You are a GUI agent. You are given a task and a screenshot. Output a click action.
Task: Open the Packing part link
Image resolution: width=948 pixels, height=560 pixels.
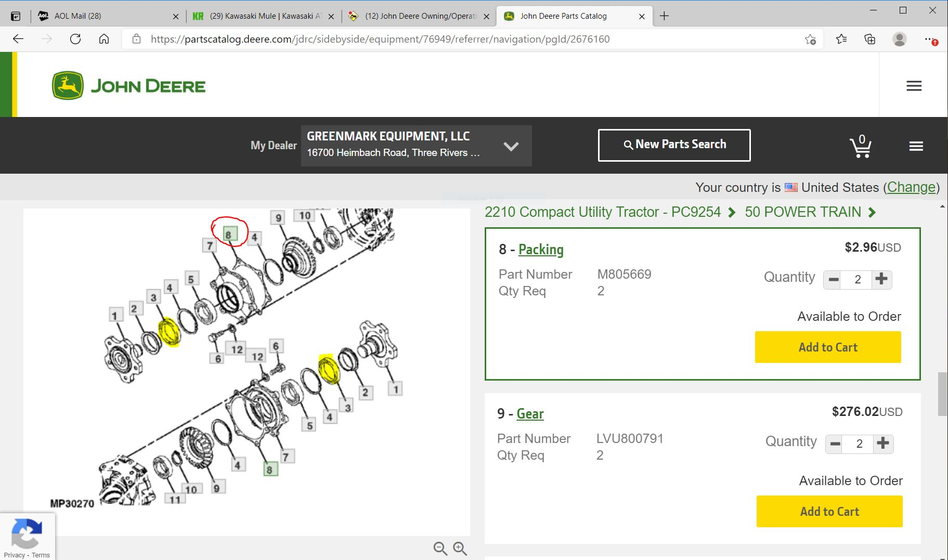coord(541,250)
